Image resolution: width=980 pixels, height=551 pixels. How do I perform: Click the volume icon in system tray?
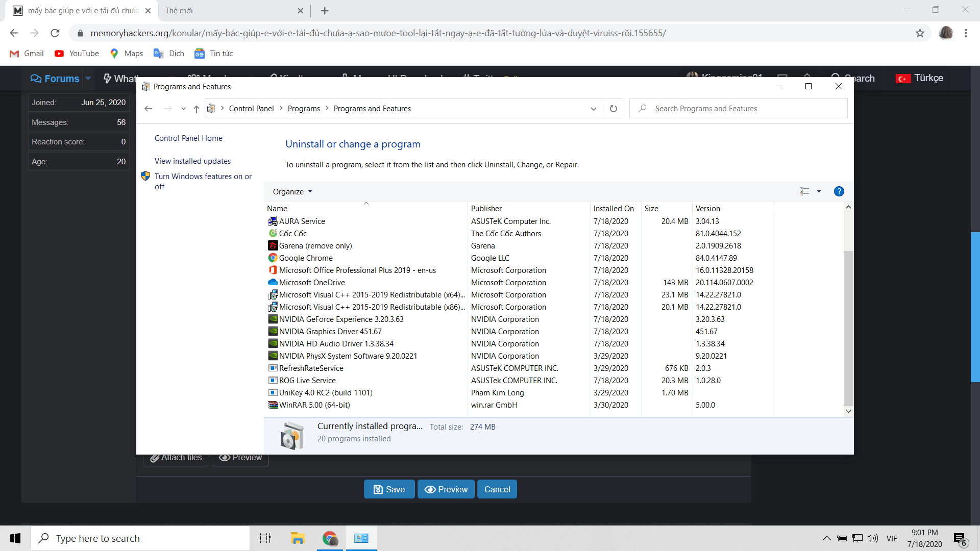pos(873,538)
